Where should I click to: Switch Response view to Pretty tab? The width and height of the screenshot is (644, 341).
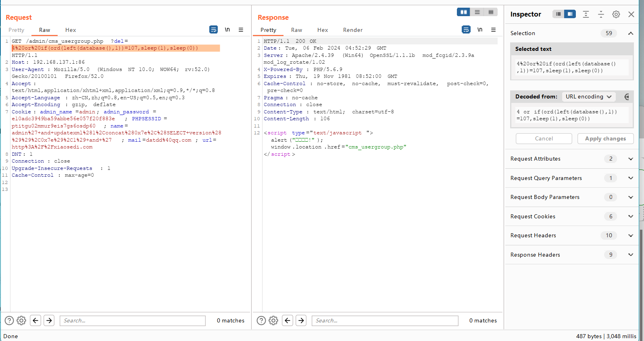(x=269, y=30)
